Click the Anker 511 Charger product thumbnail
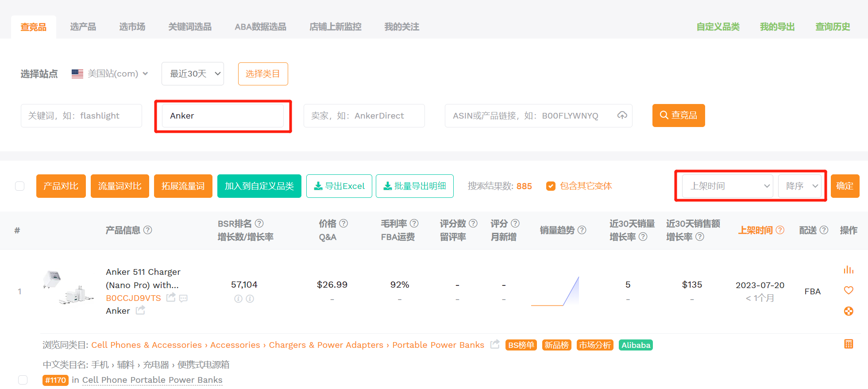The height and width of the screenshot is (389, 868). 68,288
